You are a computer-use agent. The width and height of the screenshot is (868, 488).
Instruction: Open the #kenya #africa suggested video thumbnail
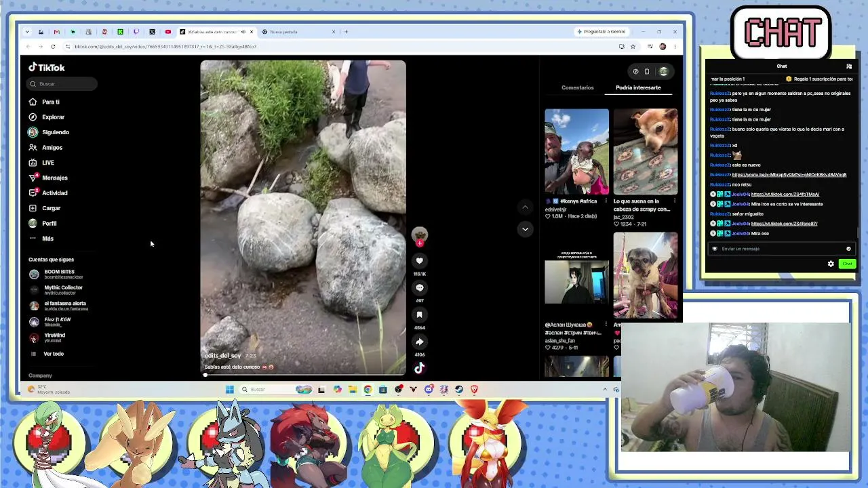(577, 152)
